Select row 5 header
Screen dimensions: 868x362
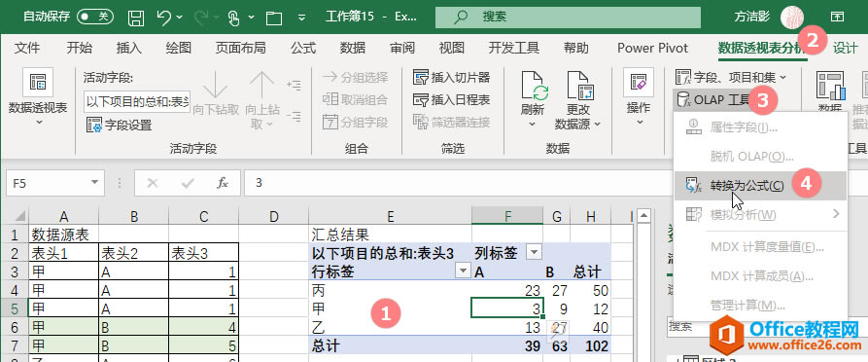pyautogui.click(x=15, y=308)
